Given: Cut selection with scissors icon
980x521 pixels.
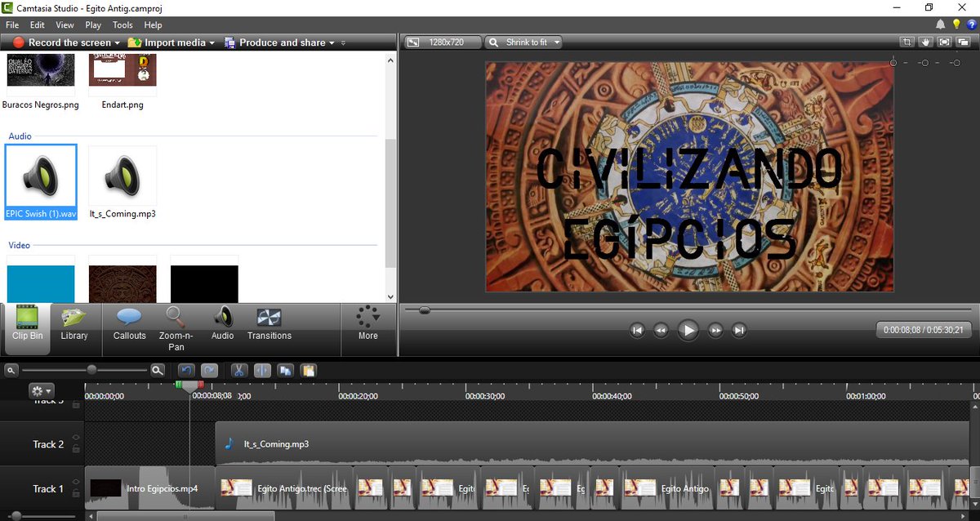Looking at the screenshot, I should pos(238,370).
